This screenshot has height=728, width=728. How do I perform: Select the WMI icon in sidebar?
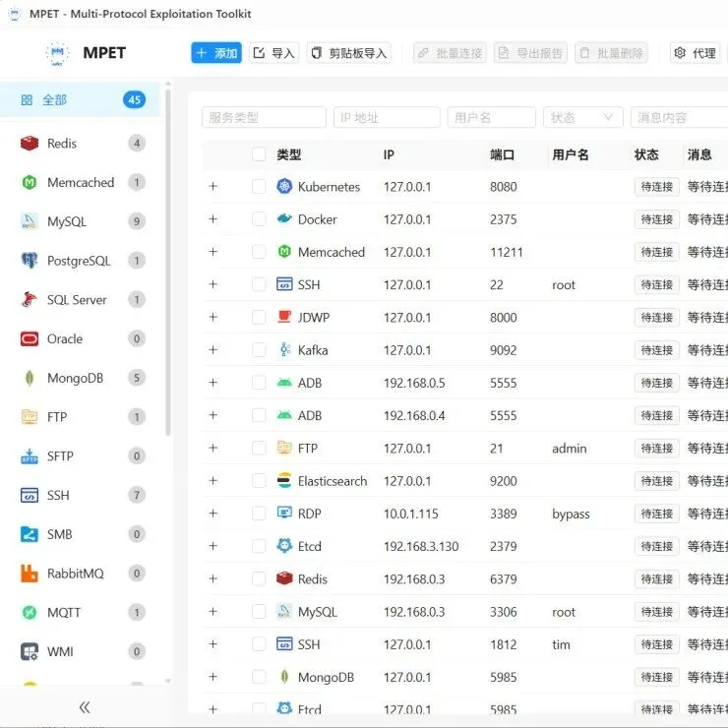(30, 651)
